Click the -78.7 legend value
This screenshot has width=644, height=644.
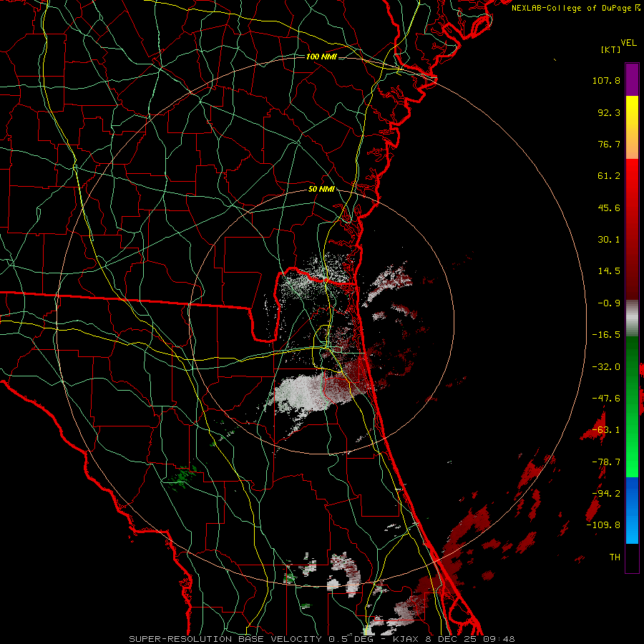606,462
